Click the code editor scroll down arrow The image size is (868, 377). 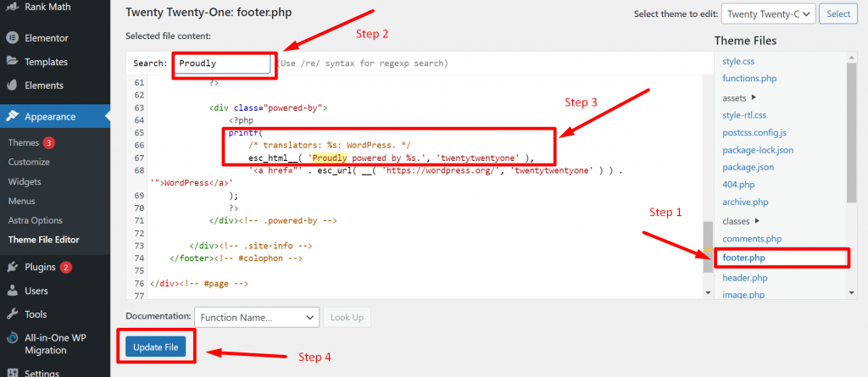(708, 293)
